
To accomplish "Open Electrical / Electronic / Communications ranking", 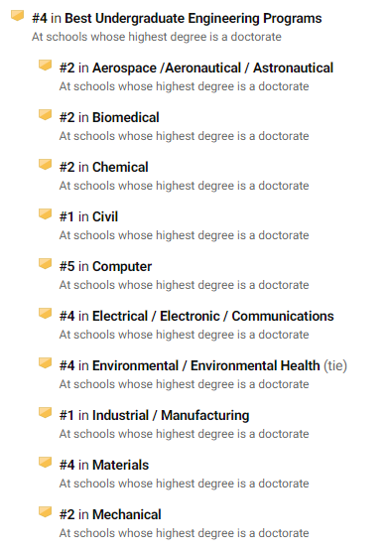I will click(213, 317).
